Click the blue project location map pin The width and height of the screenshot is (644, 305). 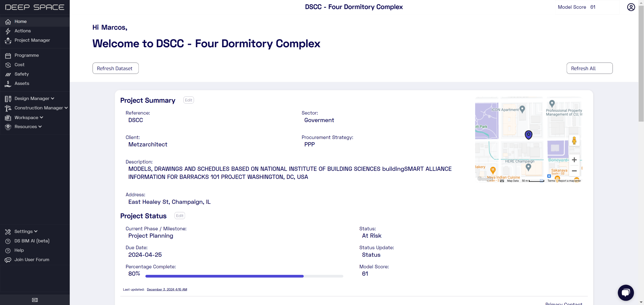coord(528,135)
